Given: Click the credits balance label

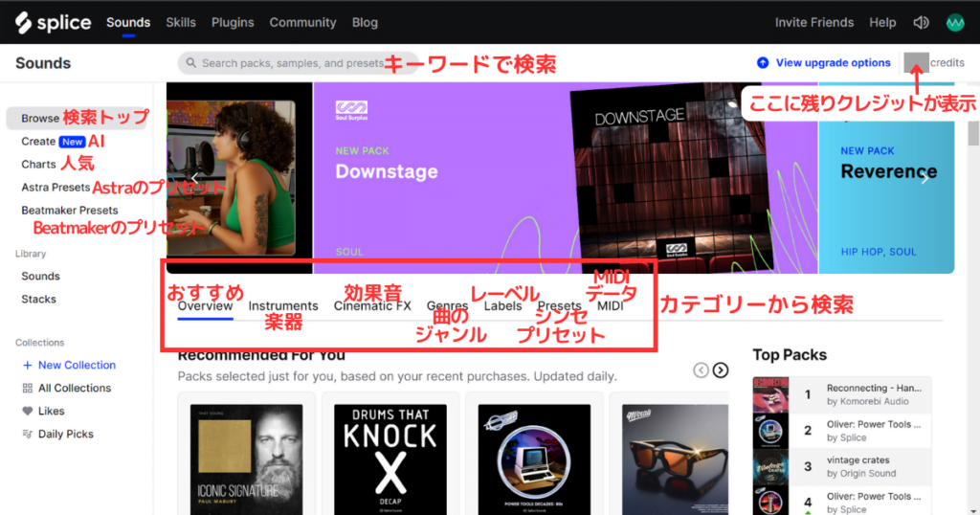Looking at the screenshot, I should tap(947, 62).
